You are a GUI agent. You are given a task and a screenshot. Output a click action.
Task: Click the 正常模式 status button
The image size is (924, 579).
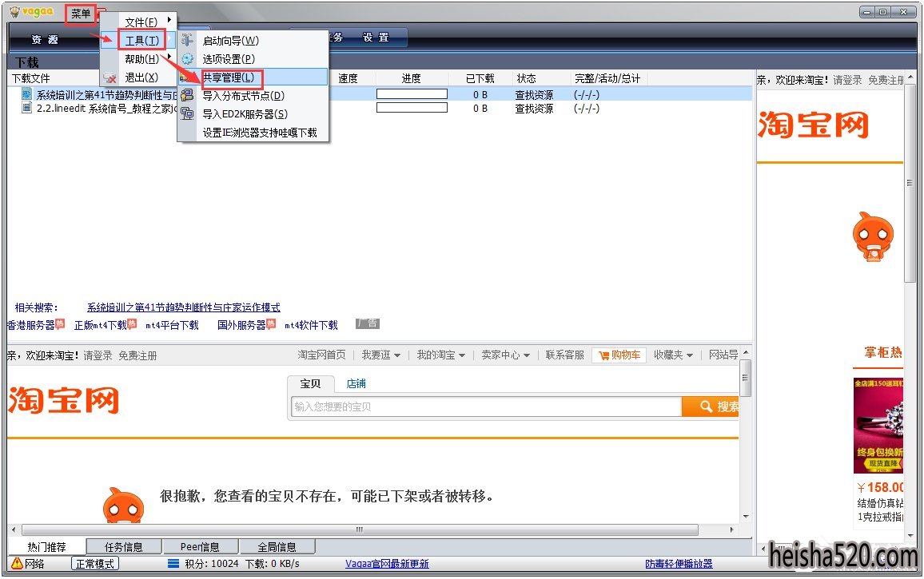(x=95, y=564)
